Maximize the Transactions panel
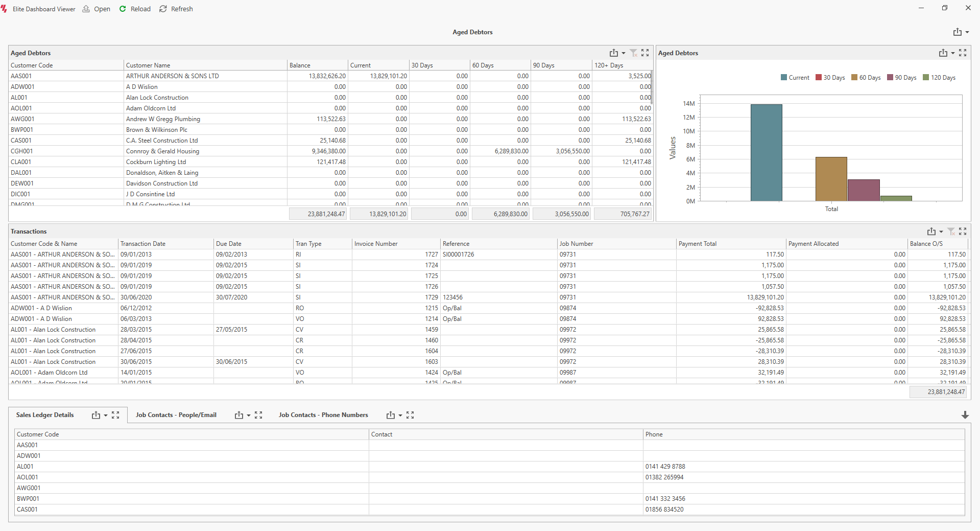 click(963, 232)
